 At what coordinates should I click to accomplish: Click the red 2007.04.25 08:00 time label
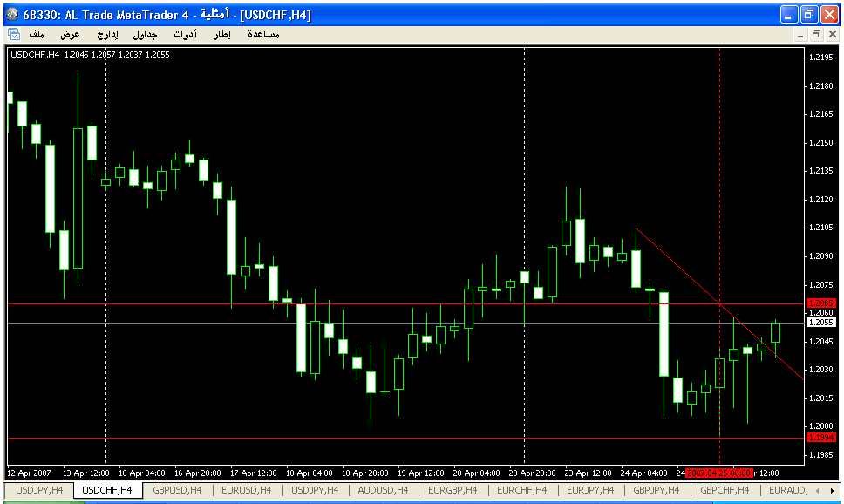tap(719, 473)
